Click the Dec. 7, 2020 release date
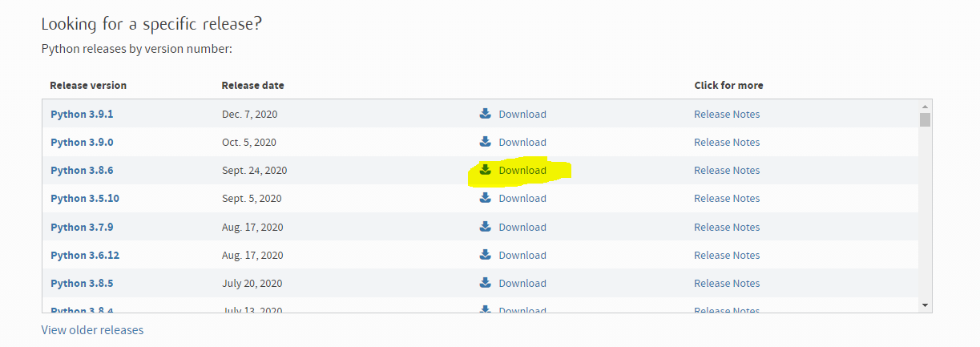Screen dimensions: 980x347 249,114
